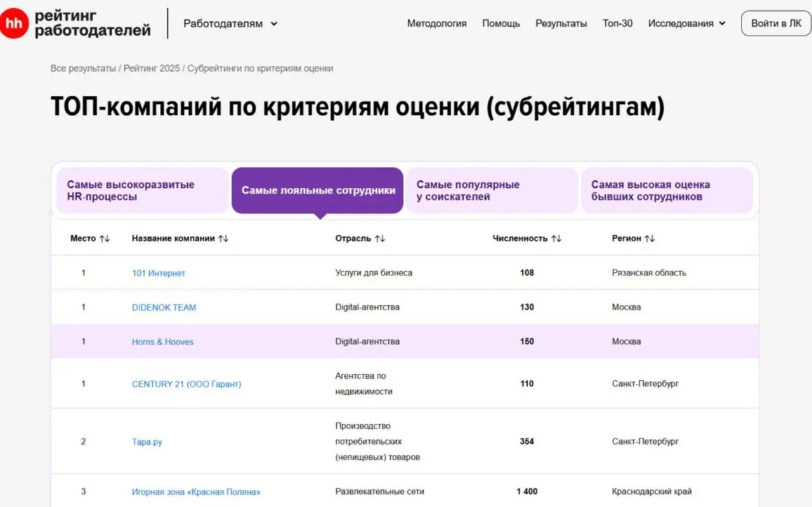Click Субрейтинги по критериям оценки breadcrumb
The image size is (812, 507).
[260, 69]
